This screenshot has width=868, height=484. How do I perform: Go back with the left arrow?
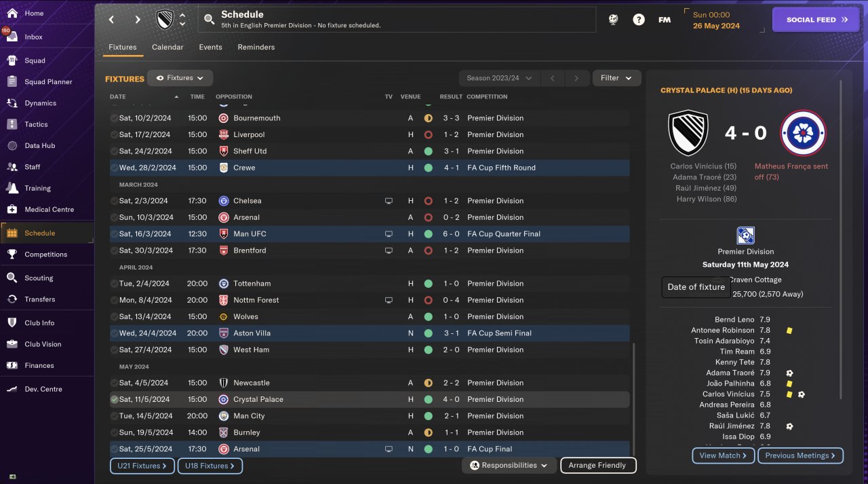[x=112, y=20]
